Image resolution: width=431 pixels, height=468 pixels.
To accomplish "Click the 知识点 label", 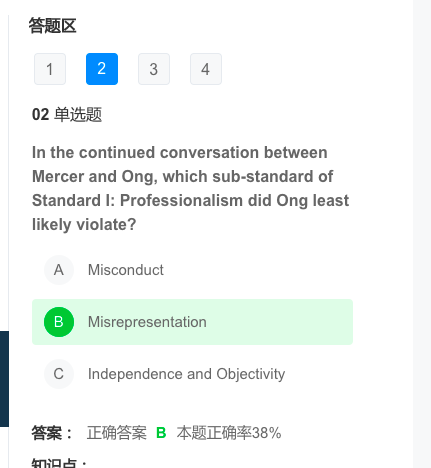I will [59, 463].
